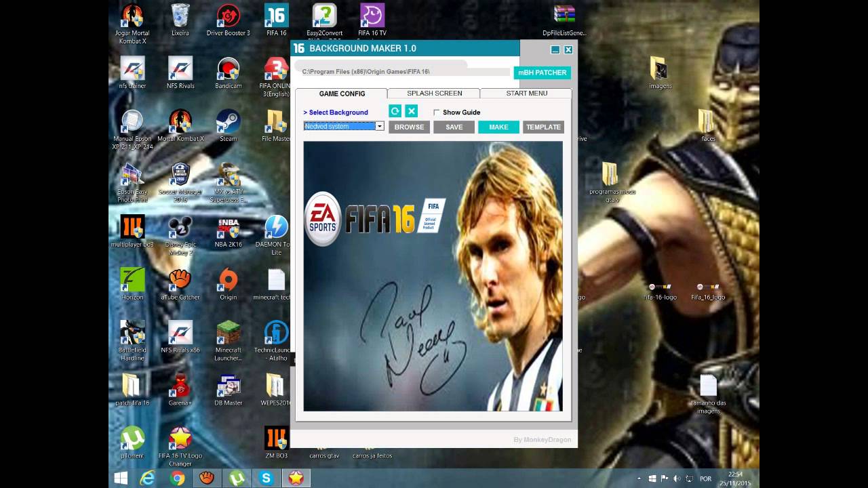Click the BROWSE button
The image size is (868, 488).
tap(409, 127)
